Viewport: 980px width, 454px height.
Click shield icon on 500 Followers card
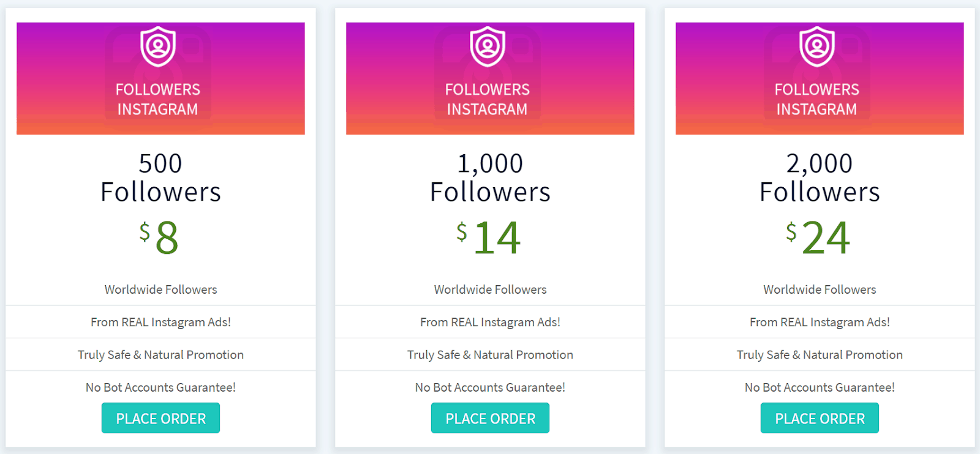point(158,47)
